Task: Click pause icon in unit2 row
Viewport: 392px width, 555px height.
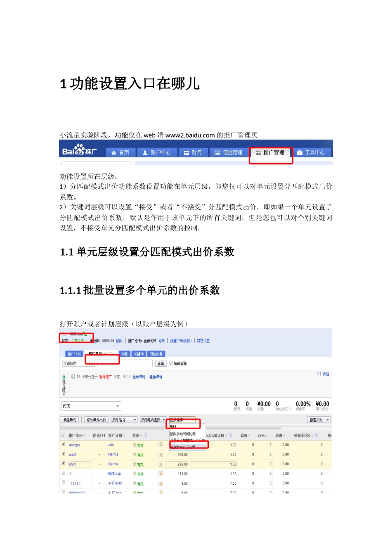Action: pos(161,455)
